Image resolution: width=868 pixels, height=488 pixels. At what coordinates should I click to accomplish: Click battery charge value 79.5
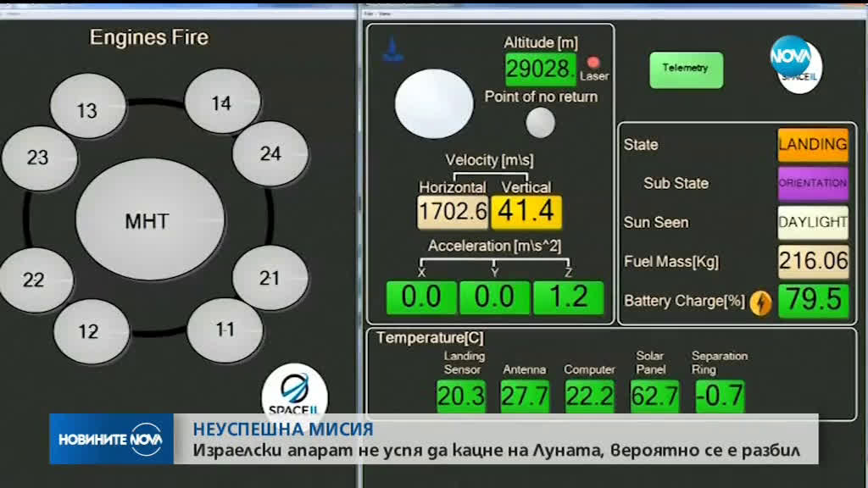tap(813, 301)
